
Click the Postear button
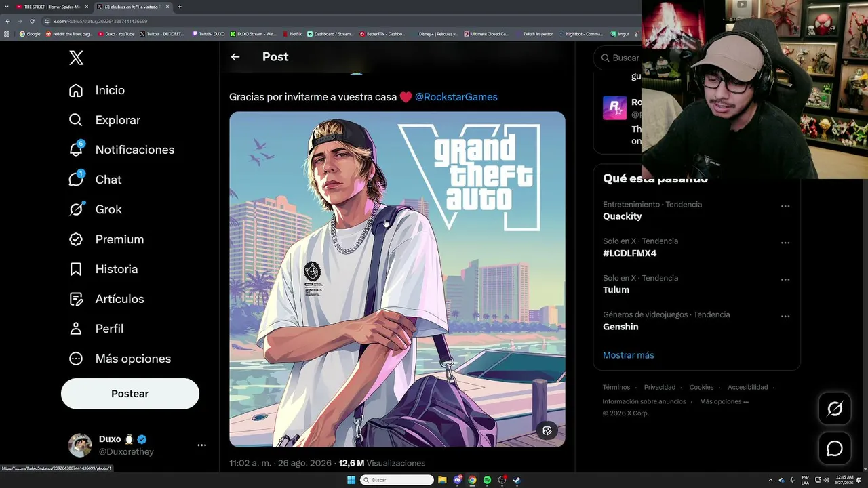pyautogui.click(x=130, y=394)
